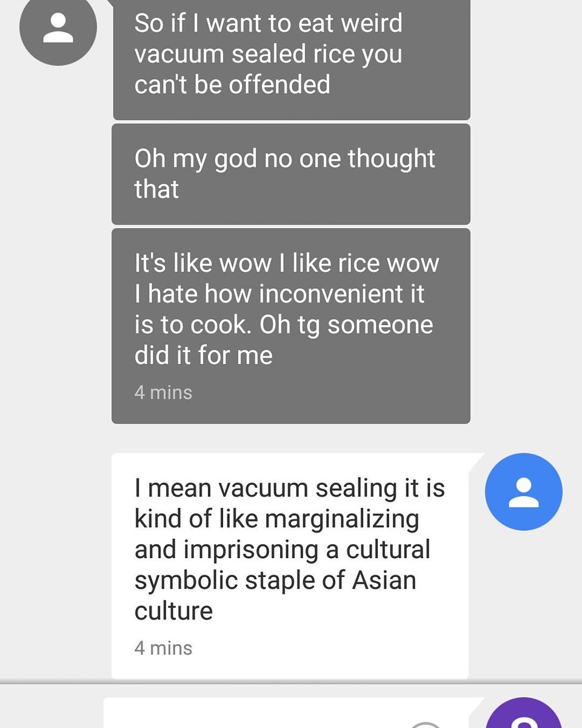
Task: Open the purple profile avatar at bottom
Action: click(525, 713)
